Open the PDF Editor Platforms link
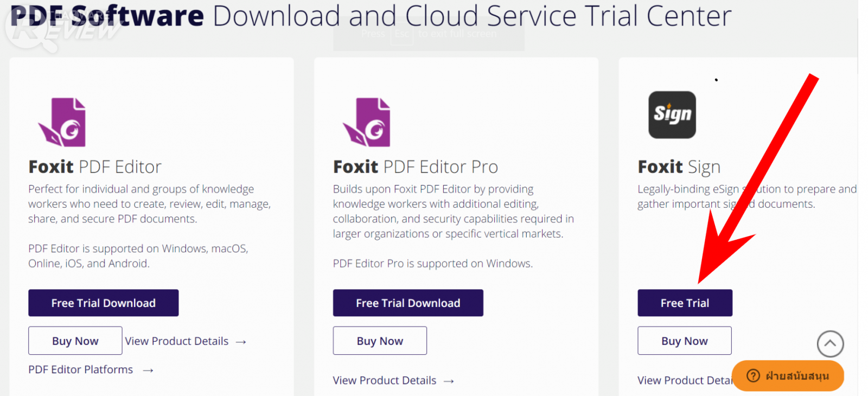868x396 pixels. point(81,369)
